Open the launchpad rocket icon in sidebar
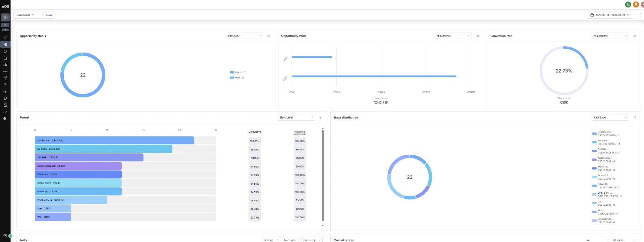The width and height of the screenshot is (644, 242). click(5, 37)
